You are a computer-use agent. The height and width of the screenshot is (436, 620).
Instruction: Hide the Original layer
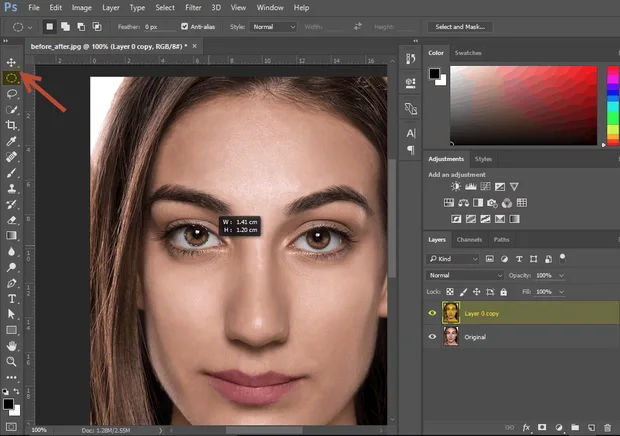(432, 337)
